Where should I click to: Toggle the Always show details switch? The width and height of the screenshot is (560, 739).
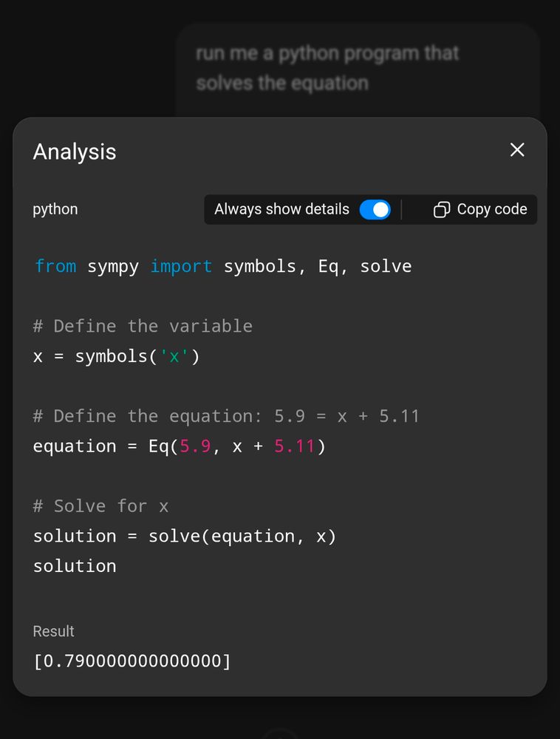375,210
